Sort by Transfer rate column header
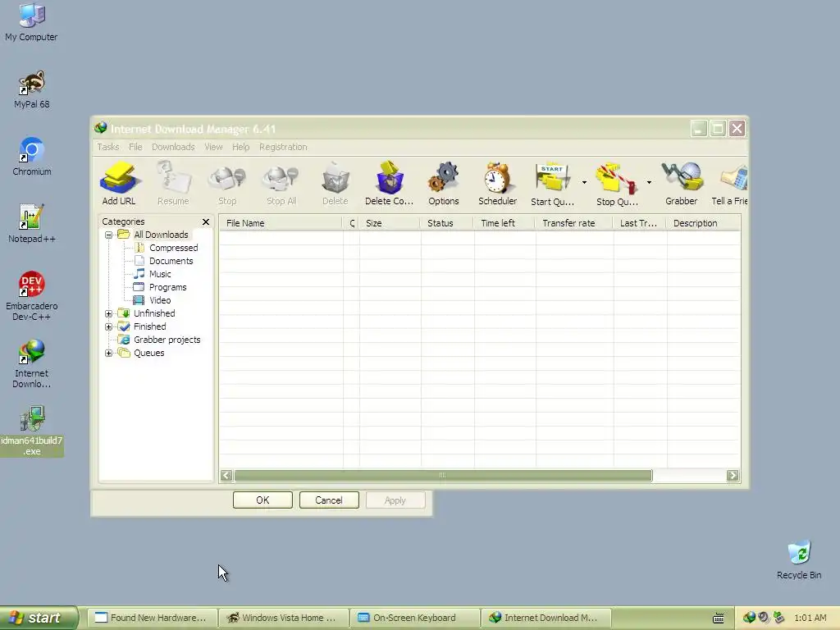The image size is (840, 630). tap(573, 223)
